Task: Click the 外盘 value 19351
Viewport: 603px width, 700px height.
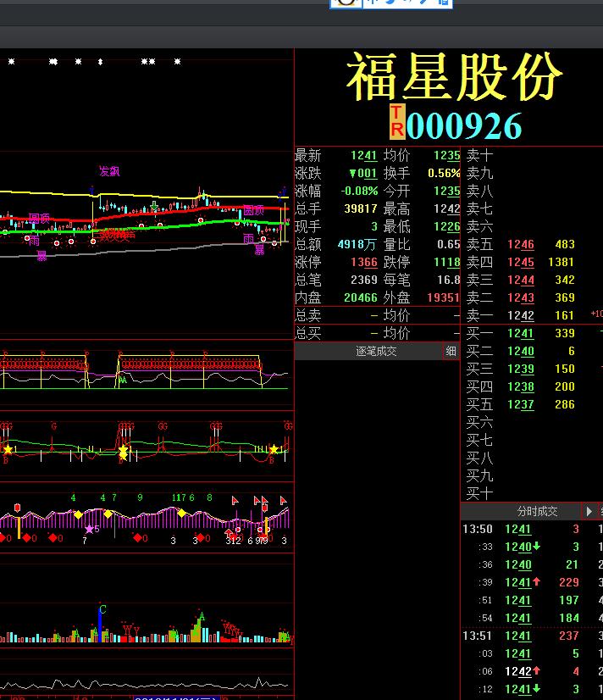Action: pos(443,297)
